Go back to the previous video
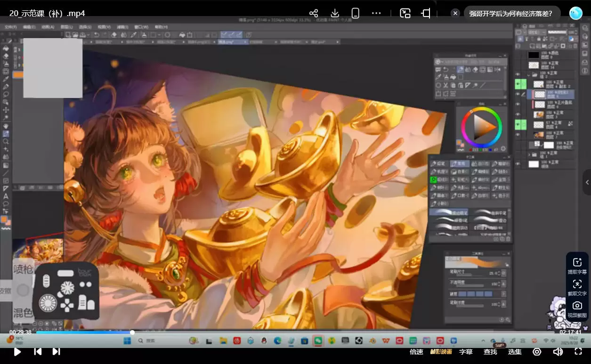Viewport: 591px width, 364px height. 38,351
